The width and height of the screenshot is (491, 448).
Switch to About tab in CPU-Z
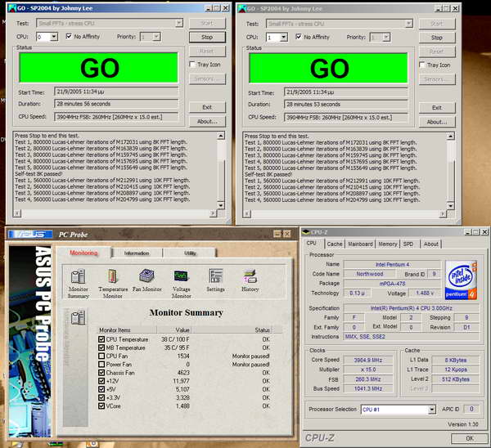point(431,244)
